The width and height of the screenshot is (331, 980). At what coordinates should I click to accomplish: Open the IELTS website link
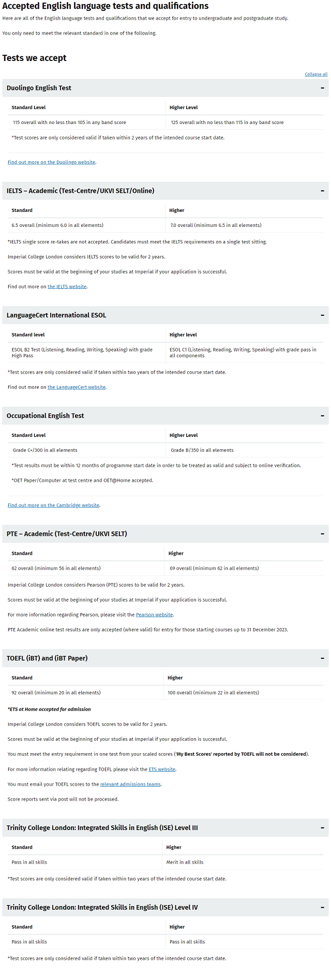[67, 286]
